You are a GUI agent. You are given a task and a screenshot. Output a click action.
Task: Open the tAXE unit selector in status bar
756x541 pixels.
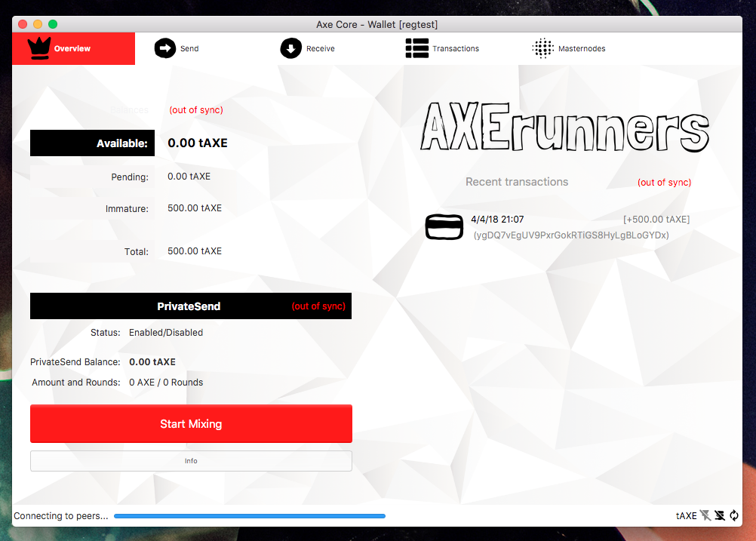click(686, 516)
